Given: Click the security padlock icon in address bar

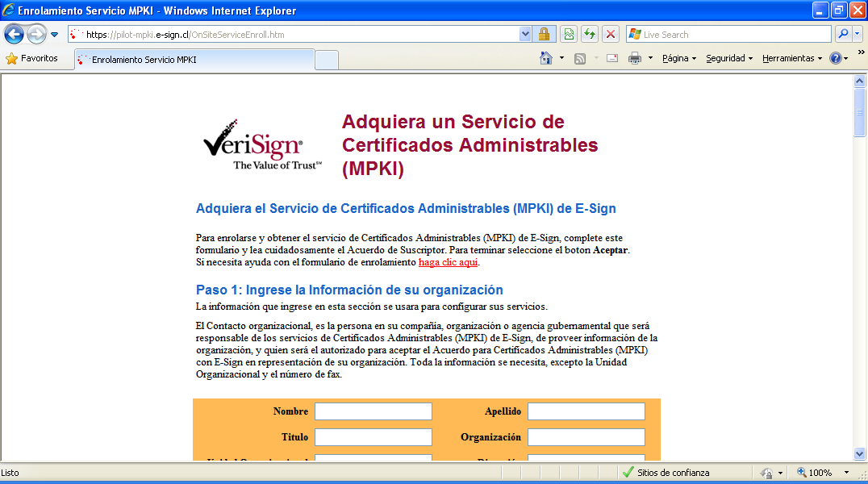Looking at the screenshot, I should point(544,35).
